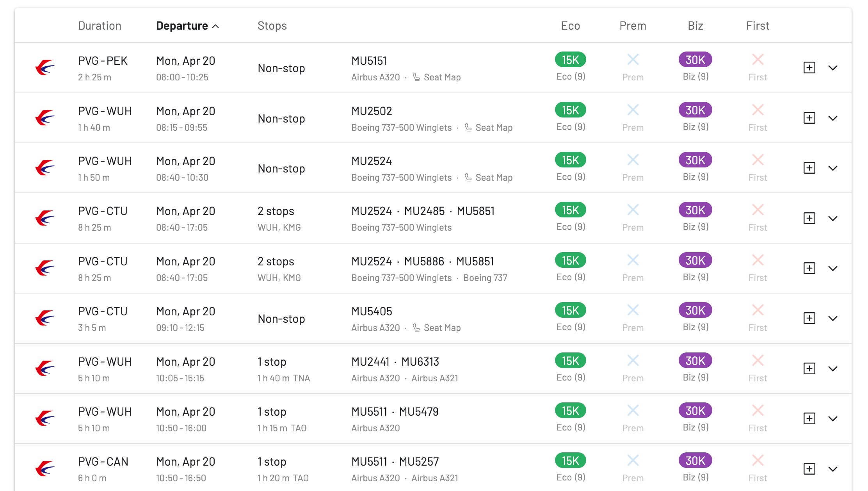Click the China Eastern airline logo on flight MU5151

44,67
